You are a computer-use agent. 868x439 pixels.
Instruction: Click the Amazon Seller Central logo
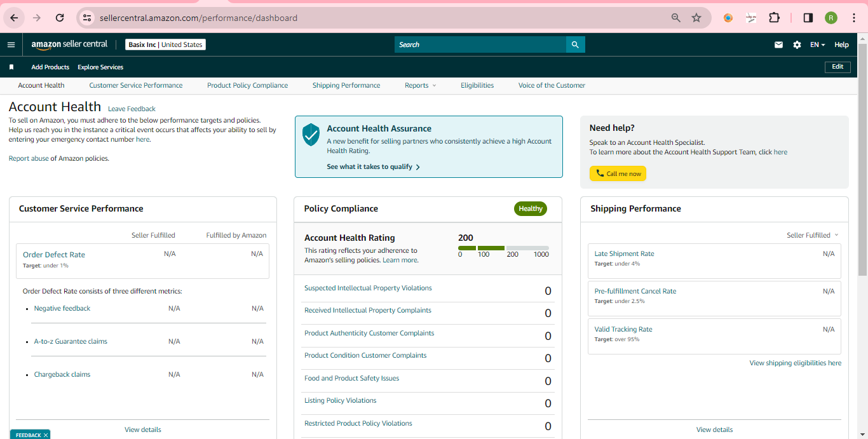tap(69, 44)
